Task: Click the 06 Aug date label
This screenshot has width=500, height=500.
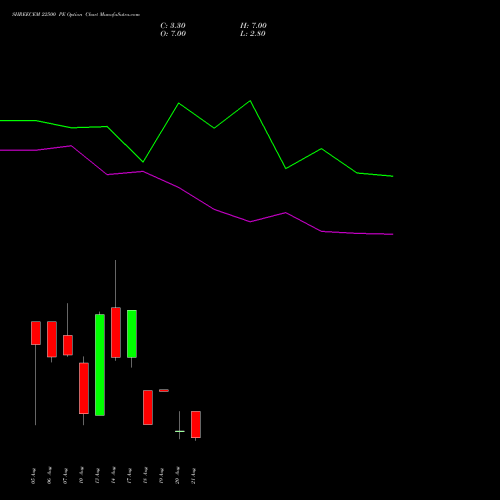Action: [x=49, y=476]
